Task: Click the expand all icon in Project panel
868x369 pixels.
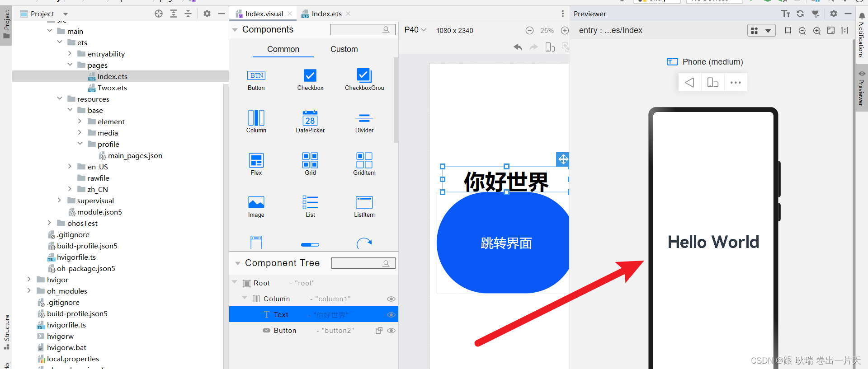Action: tap(174, 14)
